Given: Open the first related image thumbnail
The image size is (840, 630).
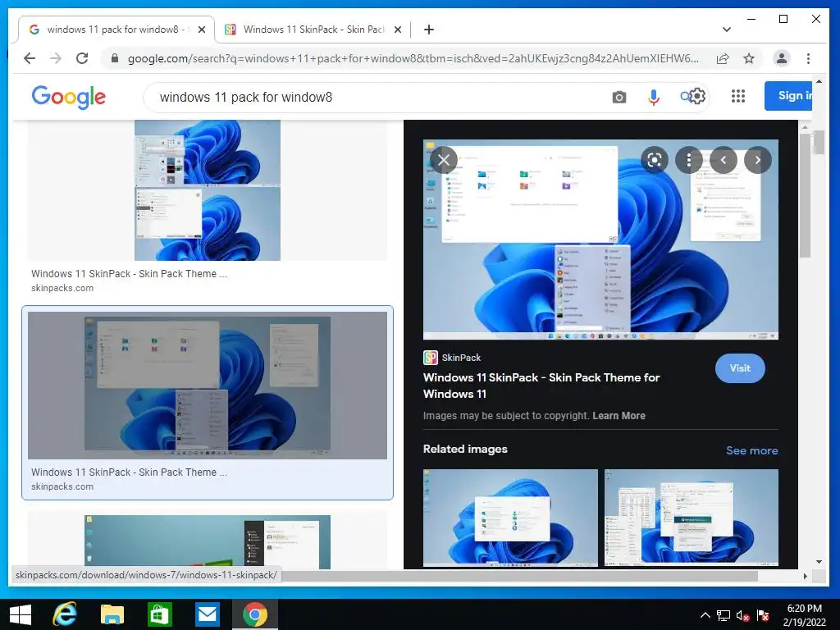Looking at the screenshot, I should pos(510,518).
